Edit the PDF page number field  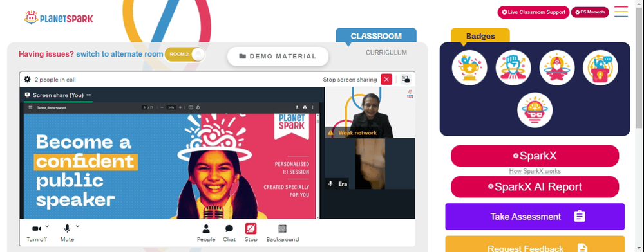tap(144, 108)
